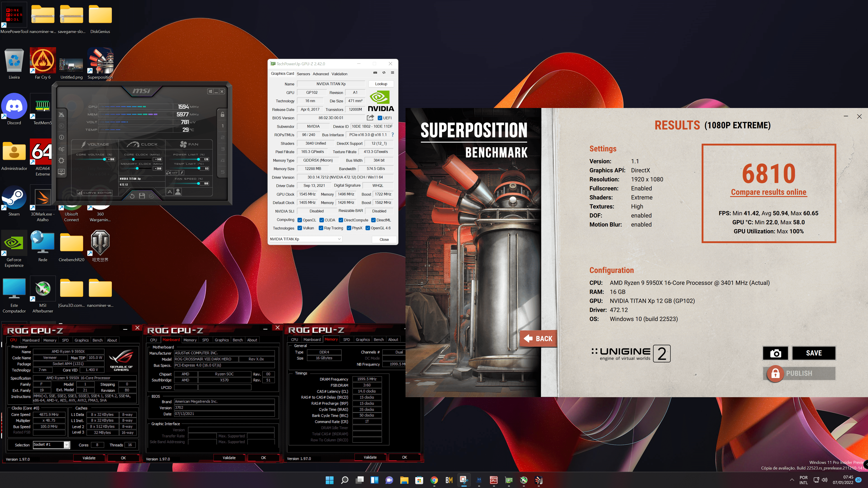Toggle the DirectML checkbox
The image size is (868, 488).
tap(373, 220)
